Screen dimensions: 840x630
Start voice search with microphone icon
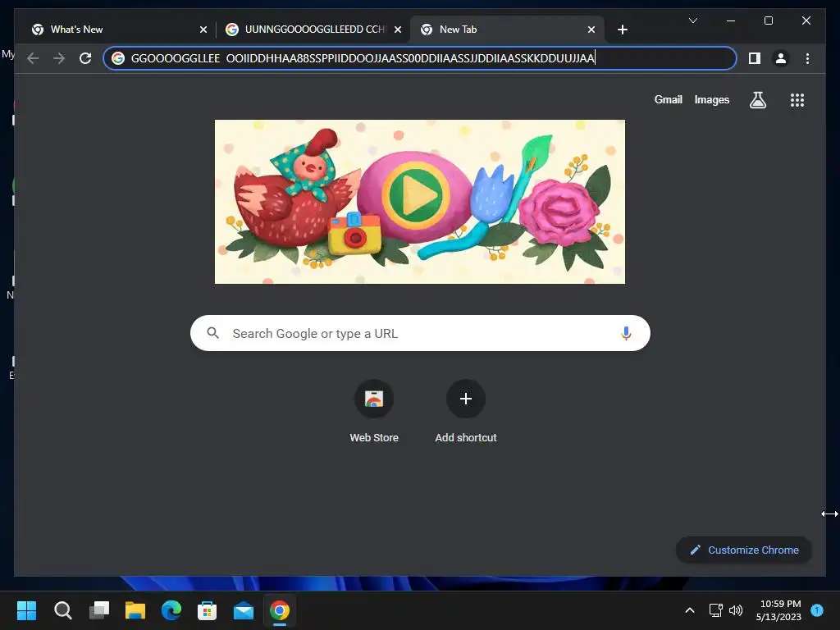pos(626,333)
